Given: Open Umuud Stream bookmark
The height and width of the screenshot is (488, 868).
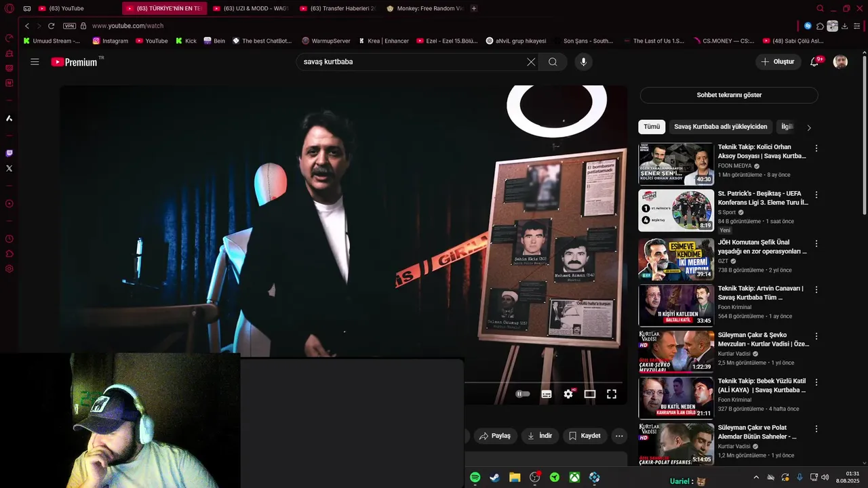Looking at the screenshot, I should [x=52, y=41].
